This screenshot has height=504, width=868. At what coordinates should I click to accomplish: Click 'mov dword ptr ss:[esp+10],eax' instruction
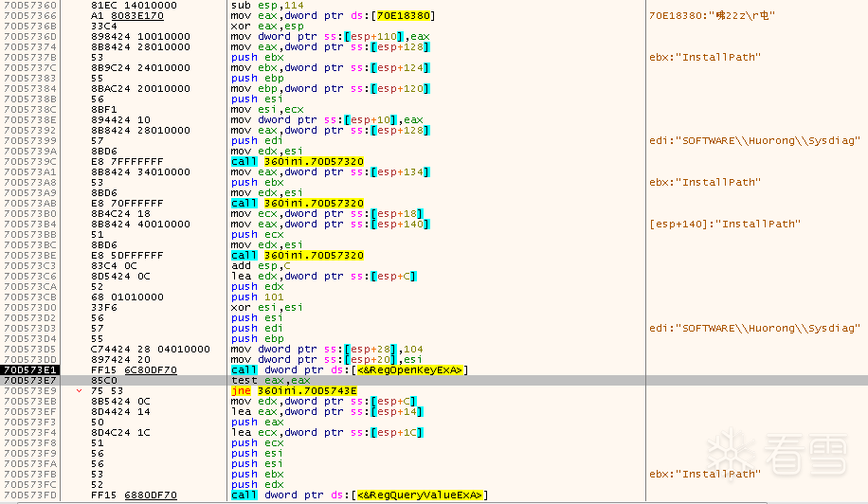327,120
